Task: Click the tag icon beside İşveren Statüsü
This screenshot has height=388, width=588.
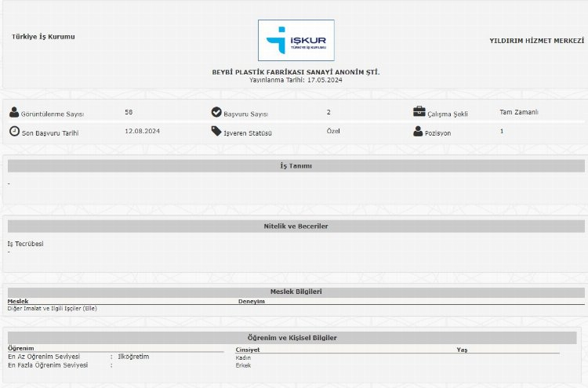Action: (x=216, y=131)
